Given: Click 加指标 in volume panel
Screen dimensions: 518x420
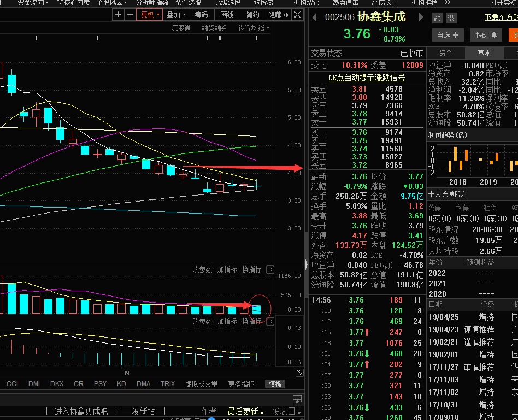Looking at the screenshot, I should 227,269.
